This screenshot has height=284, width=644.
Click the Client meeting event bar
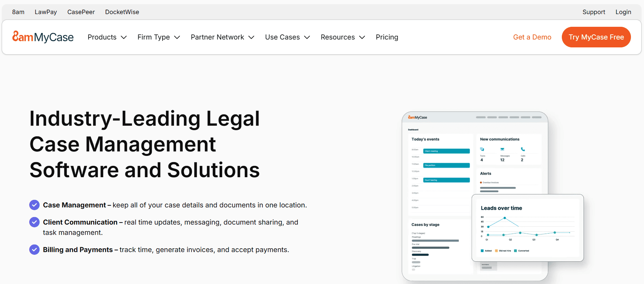tap(446, 151)
